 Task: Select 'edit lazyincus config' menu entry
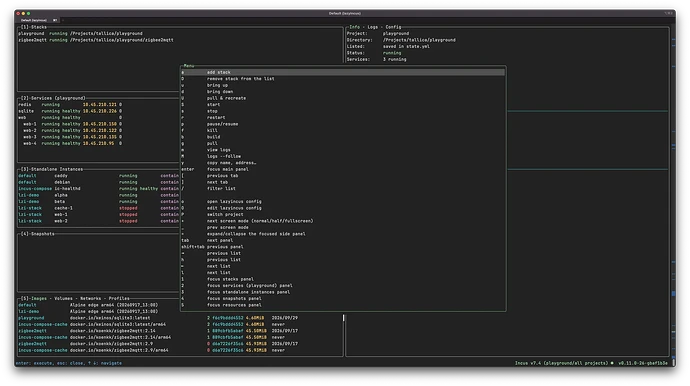(343, 208)
